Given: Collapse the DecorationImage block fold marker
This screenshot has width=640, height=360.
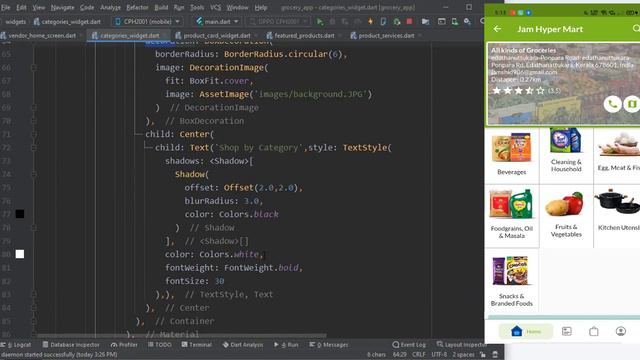Looking at the screenshot, I should click(x=34, y=67).
